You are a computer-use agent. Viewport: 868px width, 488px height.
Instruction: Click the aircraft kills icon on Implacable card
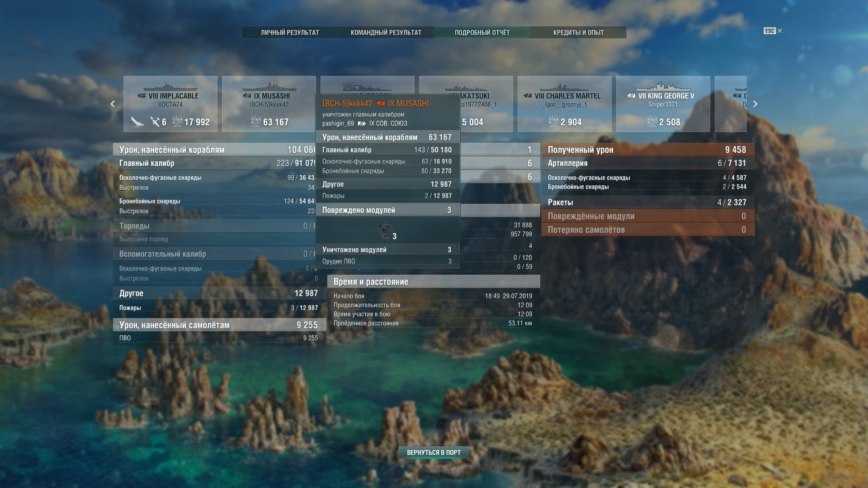pyautogui.click(x=155, y=122)
